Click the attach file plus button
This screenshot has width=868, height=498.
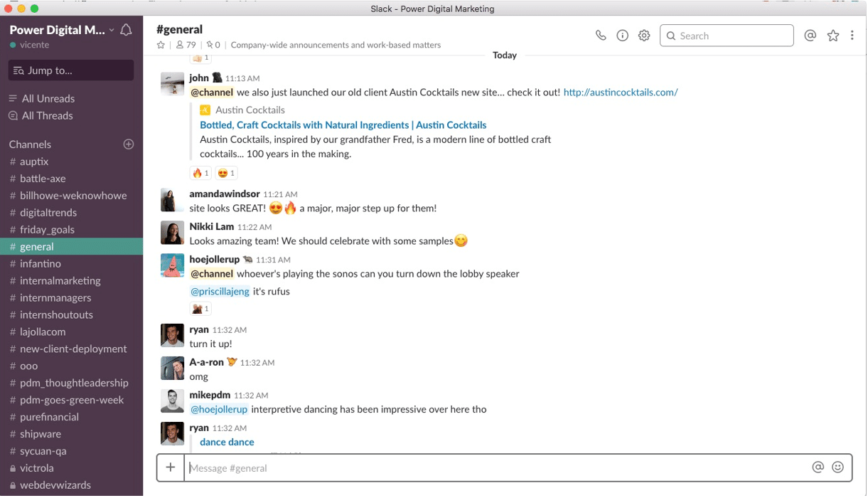[171, 467]
